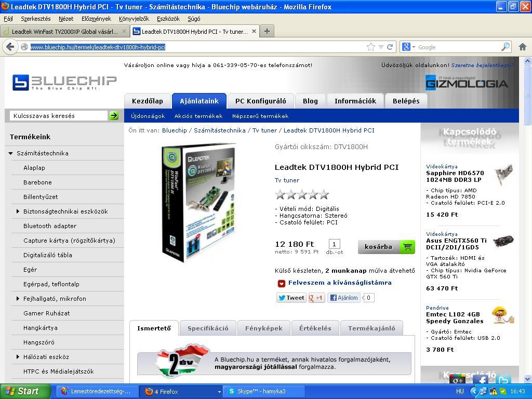The height and width of the screenshot is (399, 532).
Task: Switch to Skype taskbar button
Action: (264, 391)
